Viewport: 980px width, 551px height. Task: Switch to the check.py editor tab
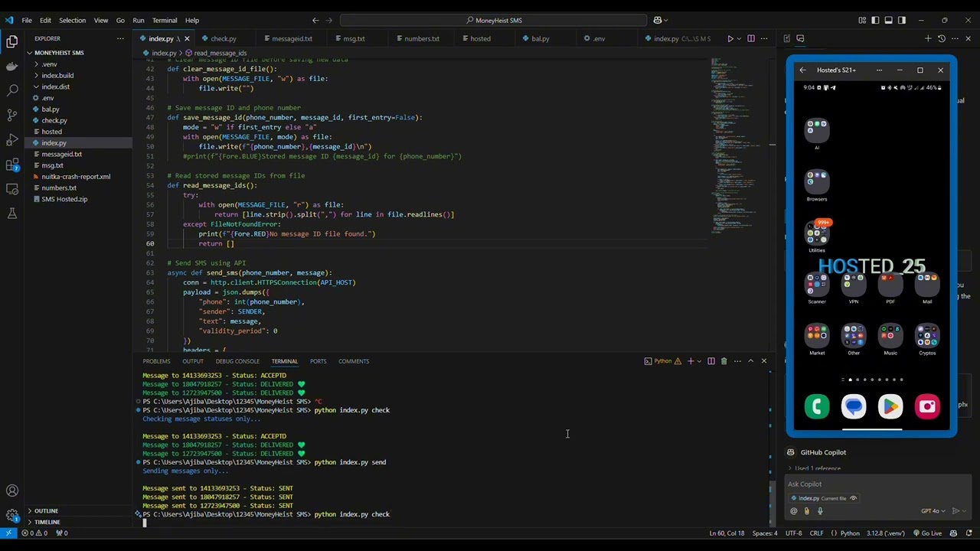[x=223, y=38]
